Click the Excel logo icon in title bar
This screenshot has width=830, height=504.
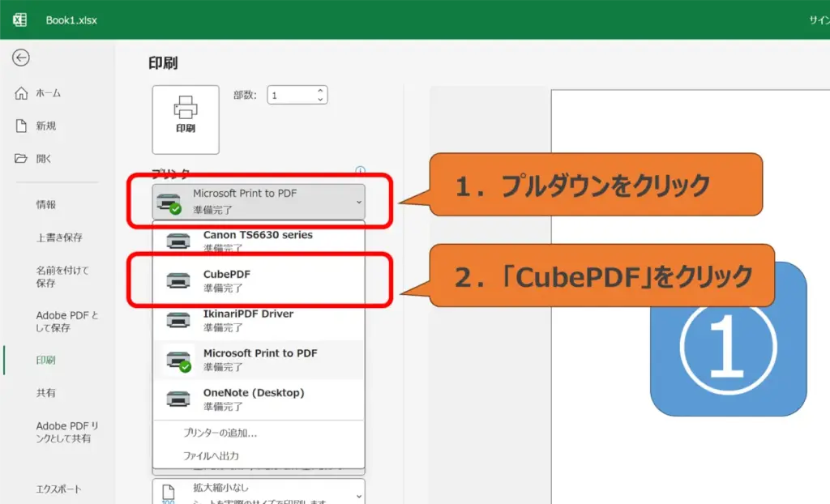pos(20,19)
